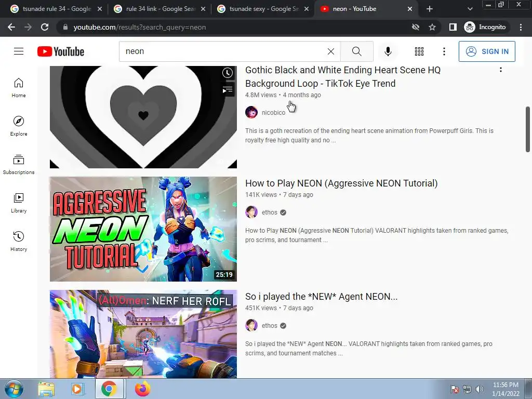Viewport: 532px width, 399px height.
Task: Open YouTube settings three-dot menu
Action: click(x=444, y=51)
